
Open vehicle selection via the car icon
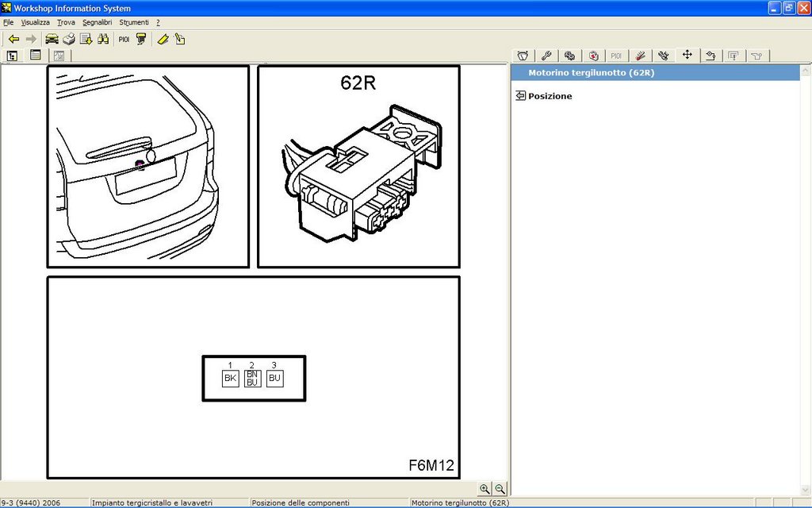52,39
